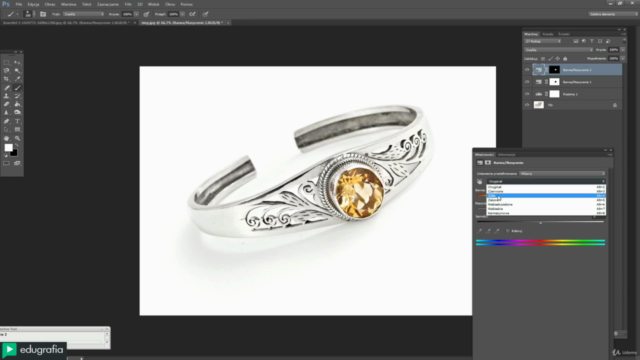
Task: Change screen mode from toolbox
Action: click(17, 163)
